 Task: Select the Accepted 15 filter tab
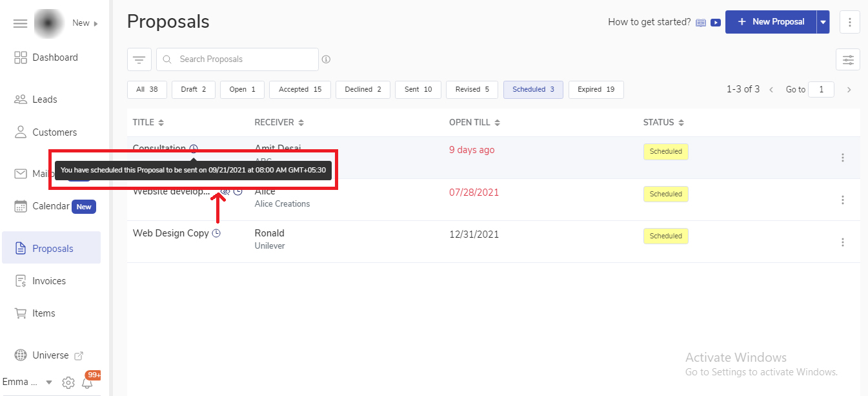(299, 90)
